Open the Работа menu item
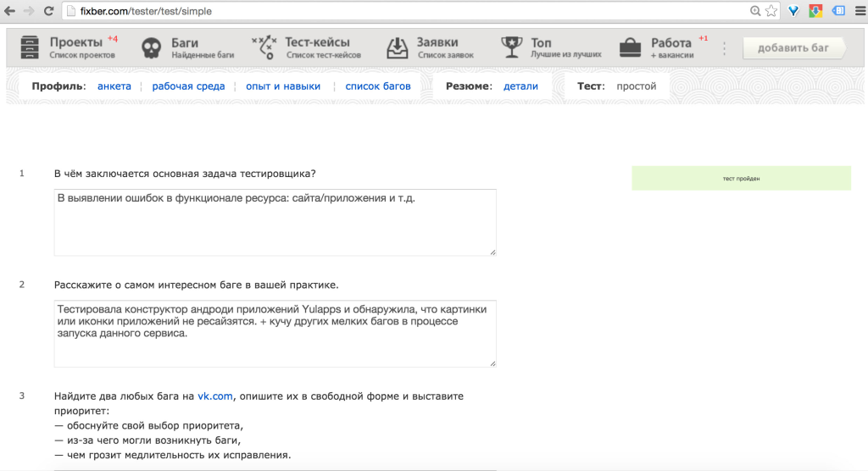The width and height of the screenshot is (868, 471). 671,42
